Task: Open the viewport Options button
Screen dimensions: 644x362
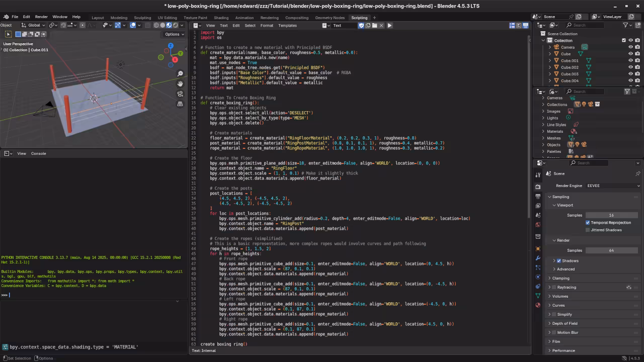Action: click(175, 34)
